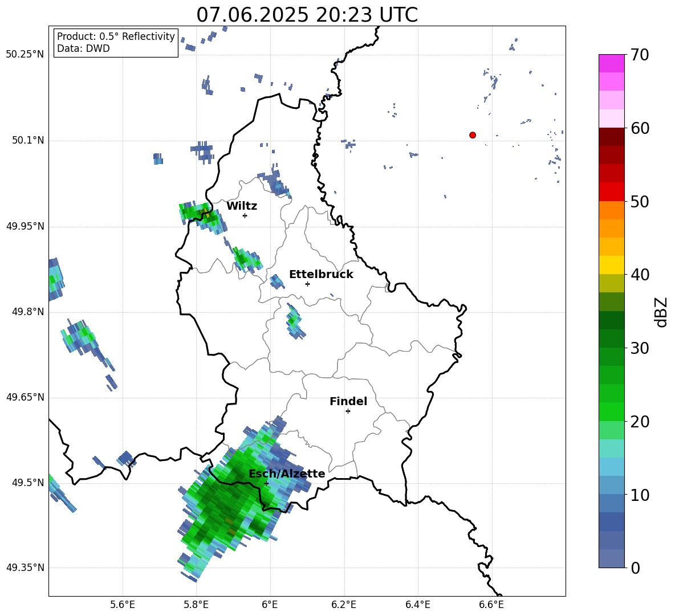The image size is (675, 616).
Task: Click the 49.8°N latitude label
Action: coord(28,312)
